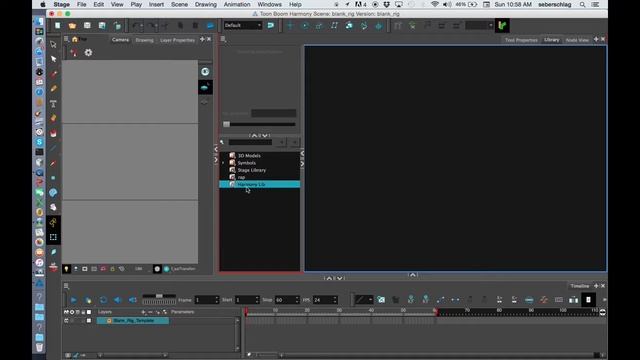Switch to the Layer Properties tab
This screenshot has width=640, height=360.
point(177,40)
